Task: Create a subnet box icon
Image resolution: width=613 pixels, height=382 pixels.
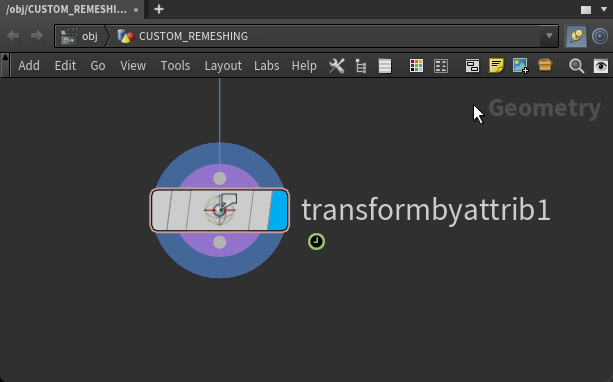Action: point(545,65)
